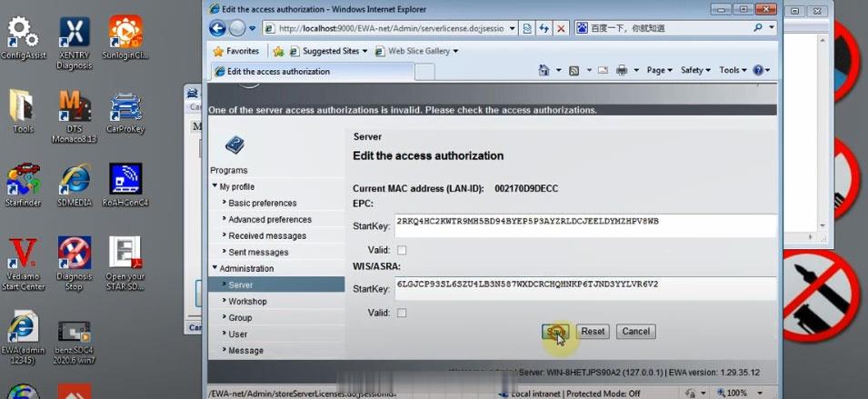The height and width of the screenshot is (399, 868).
Task: Click the MAC address value 002170D9DECC
Action: point(526,189)
